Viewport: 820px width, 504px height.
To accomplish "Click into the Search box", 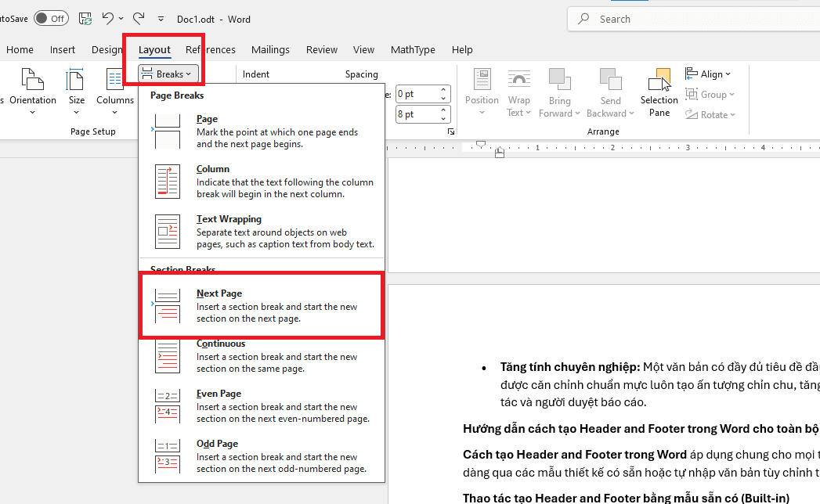I will (x=693, y=19).
